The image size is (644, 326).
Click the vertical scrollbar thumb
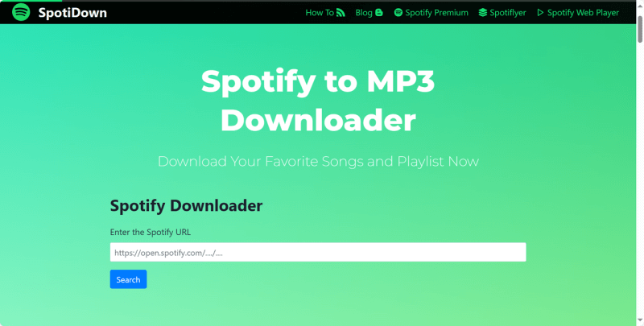coord(640,28)
